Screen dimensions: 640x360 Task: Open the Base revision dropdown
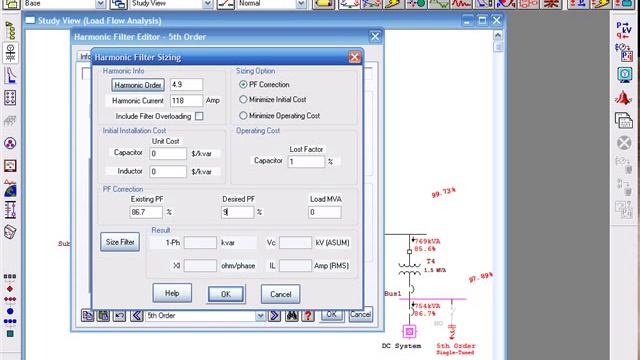tap(100, 4)
